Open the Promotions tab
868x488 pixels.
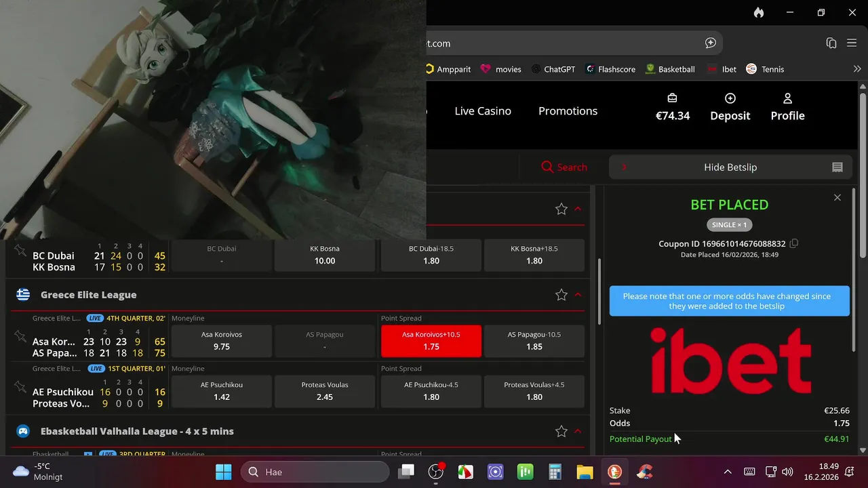click(x=568, y=111)
